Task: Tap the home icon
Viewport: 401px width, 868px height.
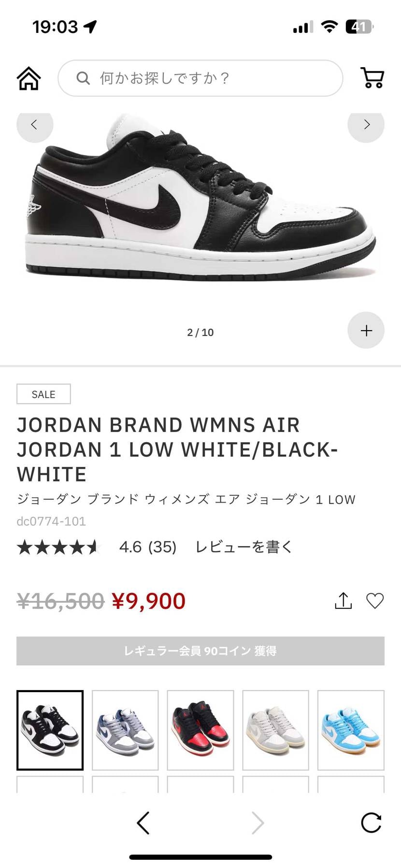Action: click(x=29, y=78)
